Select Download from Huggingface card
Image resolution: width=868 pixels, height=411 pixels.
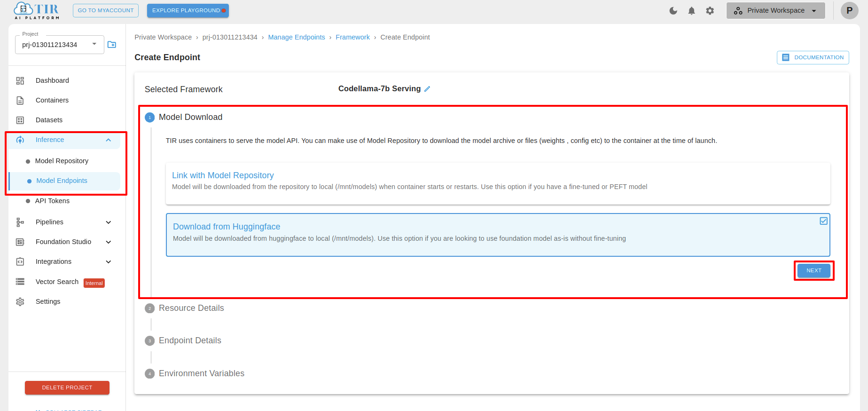tap(498, 235)
